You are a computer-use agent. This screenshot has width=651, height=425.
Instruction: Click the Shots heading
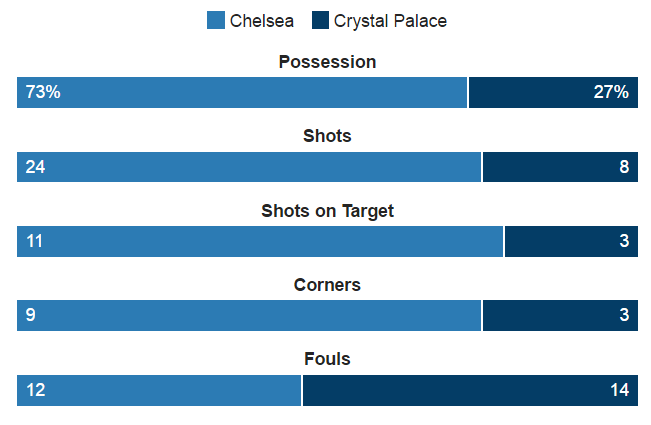327,136
